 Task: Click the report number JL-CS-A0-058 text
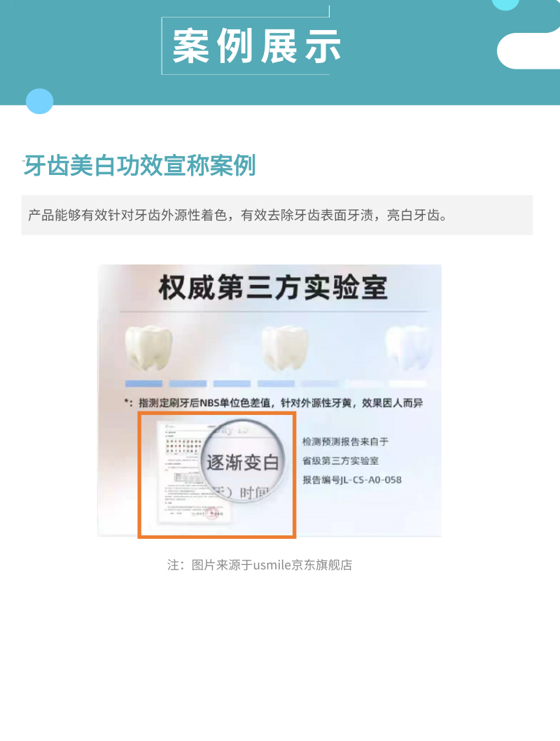352,480
